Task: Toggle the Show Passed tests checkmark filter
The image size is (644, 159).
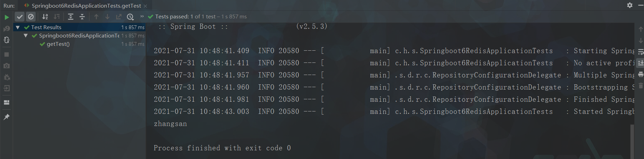Action: pos(20,17)
